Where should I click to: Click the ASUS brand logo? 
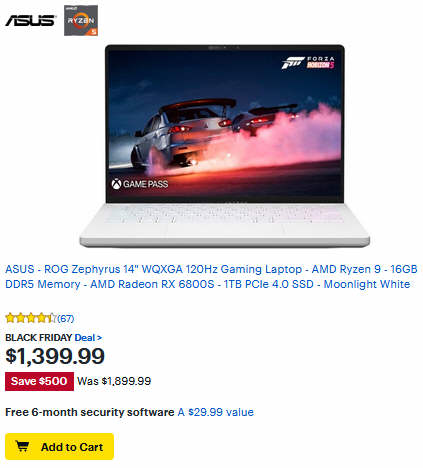tap(30, 21)
